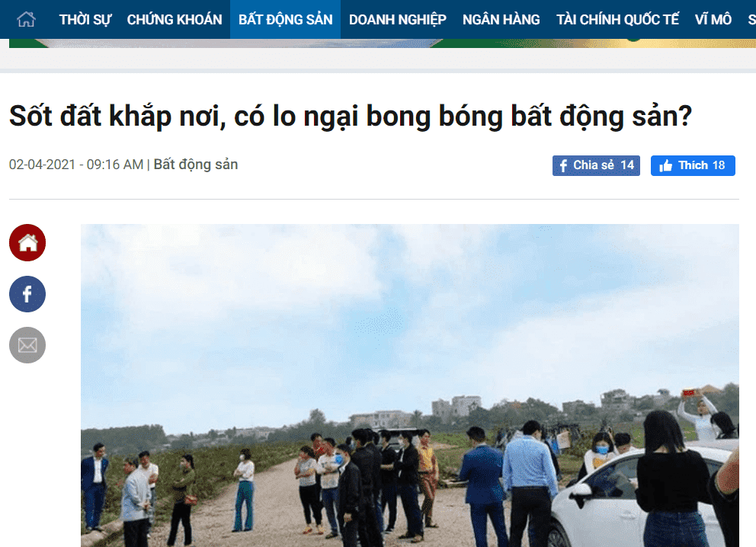Send article by gray email icon
This screenshot has width=756, height=547.
click(27, 345)
